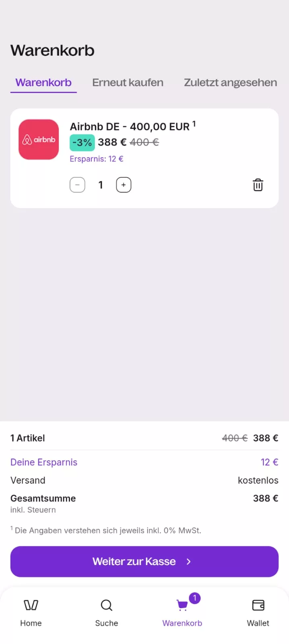289x644 pixels.
Task: Open the Suche magnifier icon
Action: point(106,605)
